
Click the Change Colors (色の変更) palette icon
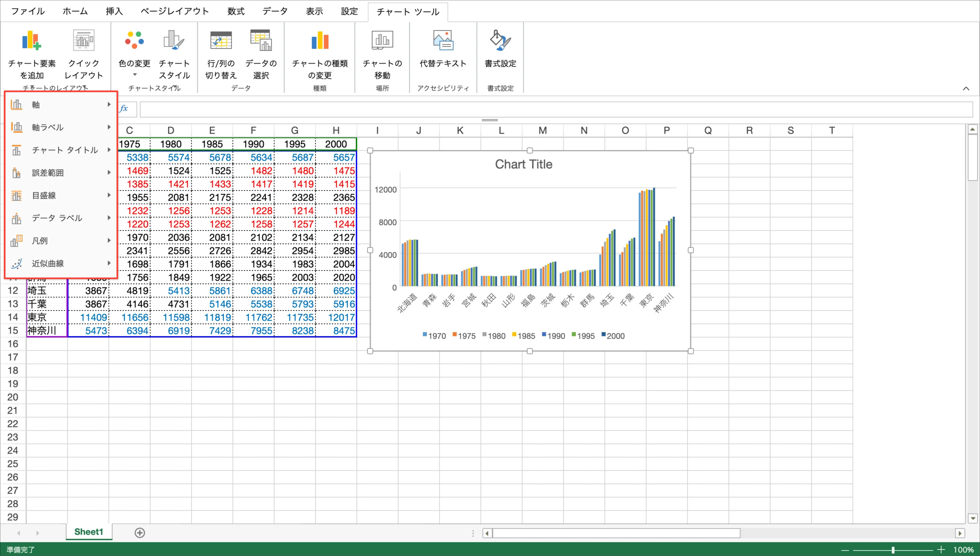click(x=134, y=40)
